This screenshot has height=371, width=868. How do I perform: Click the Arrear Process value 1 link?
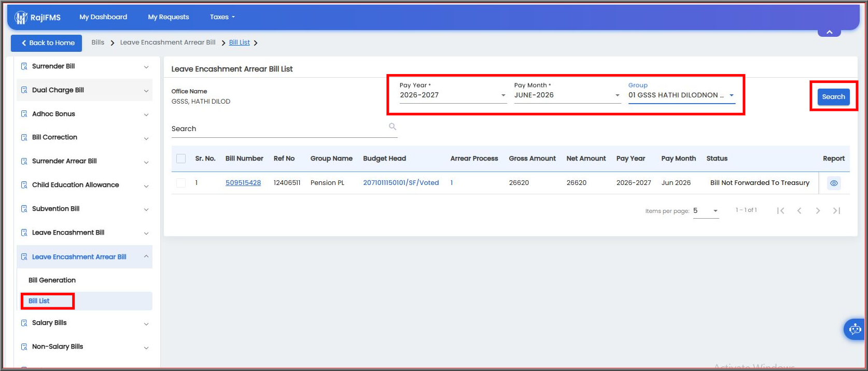click(x=452, y=183)
